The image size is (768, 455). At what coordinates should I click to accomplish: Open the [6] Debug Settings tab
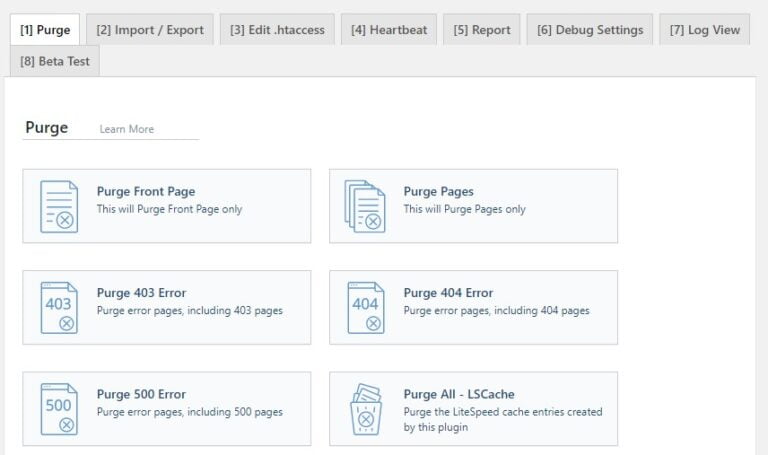click(590, 30)
